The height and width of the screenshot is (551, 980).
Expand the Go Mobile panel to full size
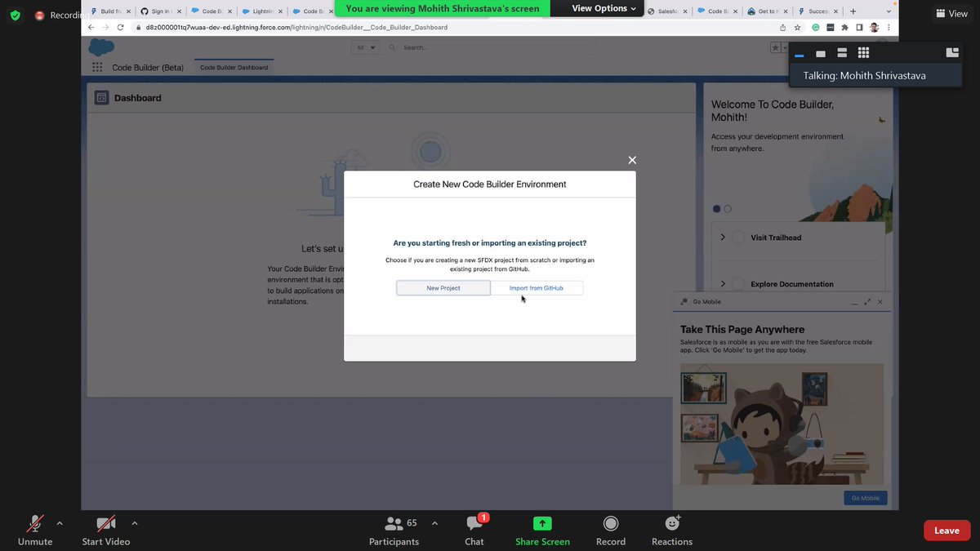coord(867,302)
